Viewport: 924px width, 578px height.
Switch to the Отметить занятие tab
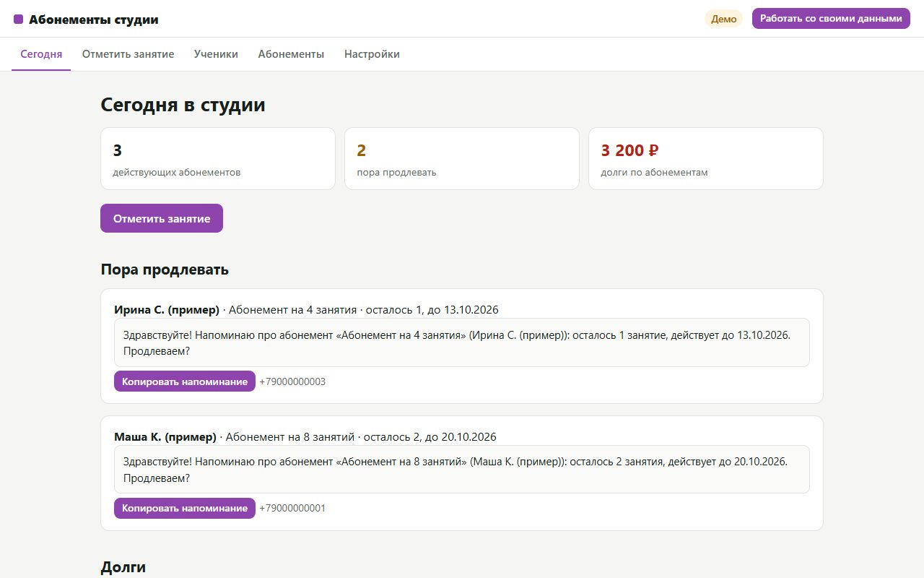point(128,54)
